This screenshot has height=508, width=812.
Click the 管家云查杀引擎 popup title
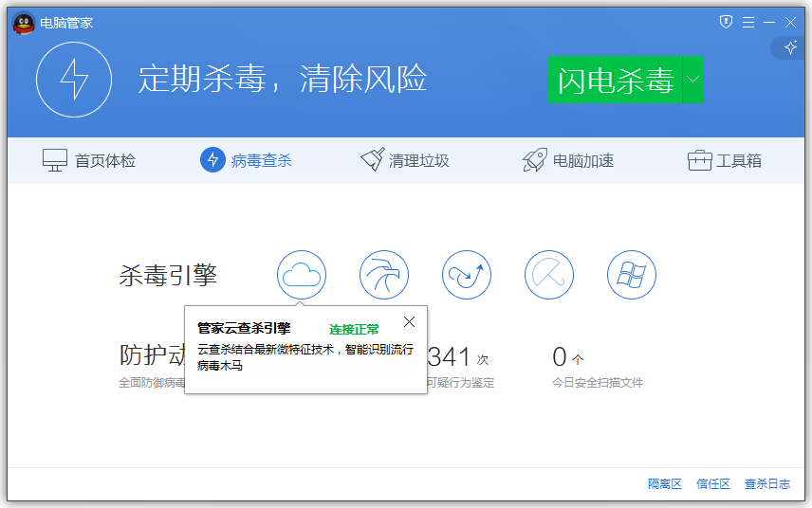[x=244, y=328]
